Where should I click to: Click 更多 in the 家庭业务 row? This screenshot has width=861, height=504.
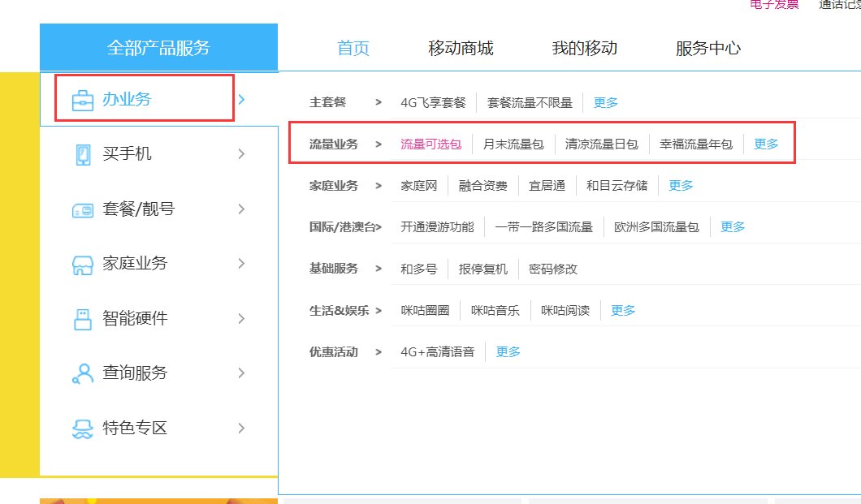coord(681,186)
